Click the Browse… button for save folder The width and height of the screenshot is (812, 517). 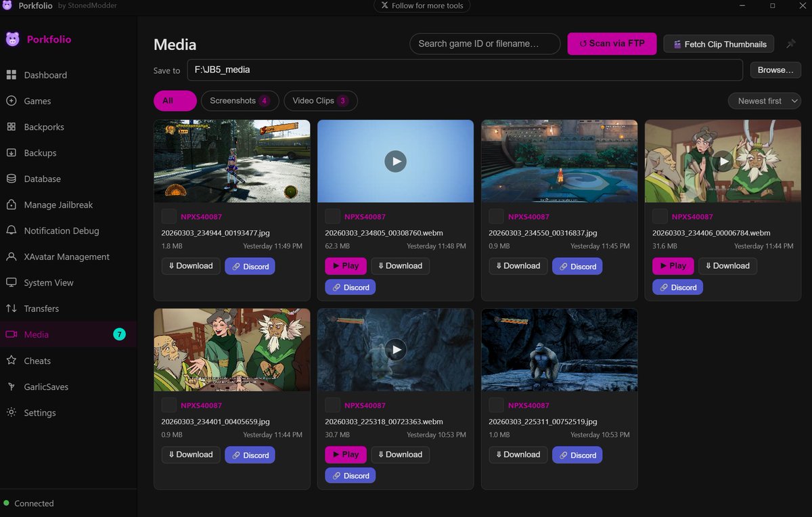pyautogui.click(x=775, y=70)
